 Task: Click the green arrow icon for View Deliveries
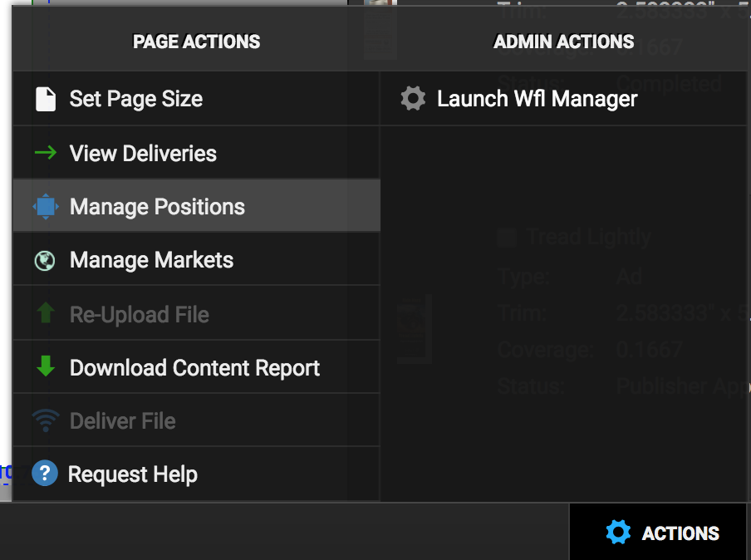point(46,153)
